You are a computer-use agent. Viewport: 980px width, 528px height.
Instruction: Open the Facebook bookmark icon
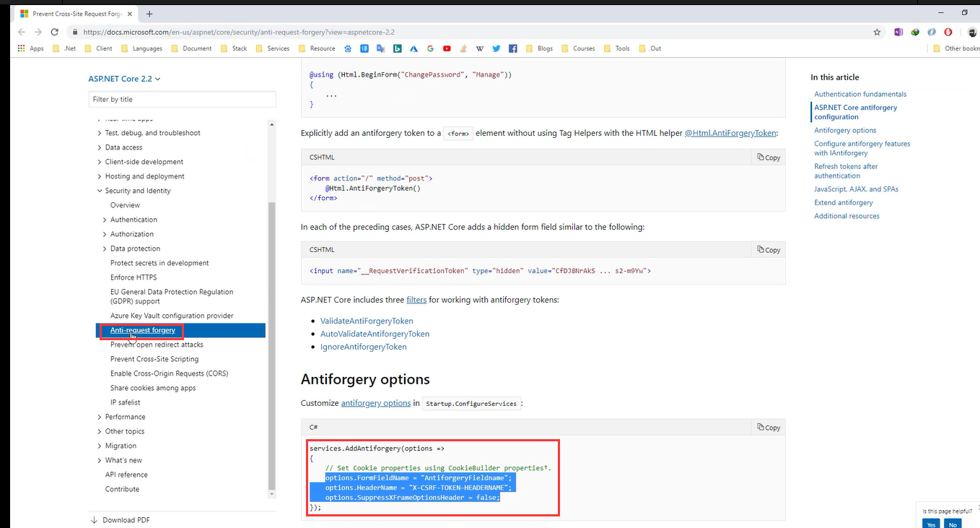(513, 48)
